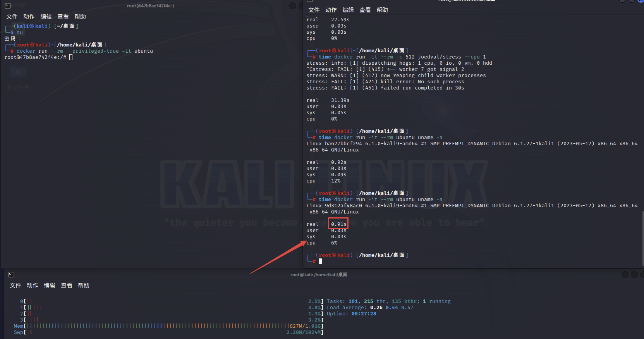Screen dimensions: 644x339
Task: Click the "0.91s" real time value
Action: (339, 224)
